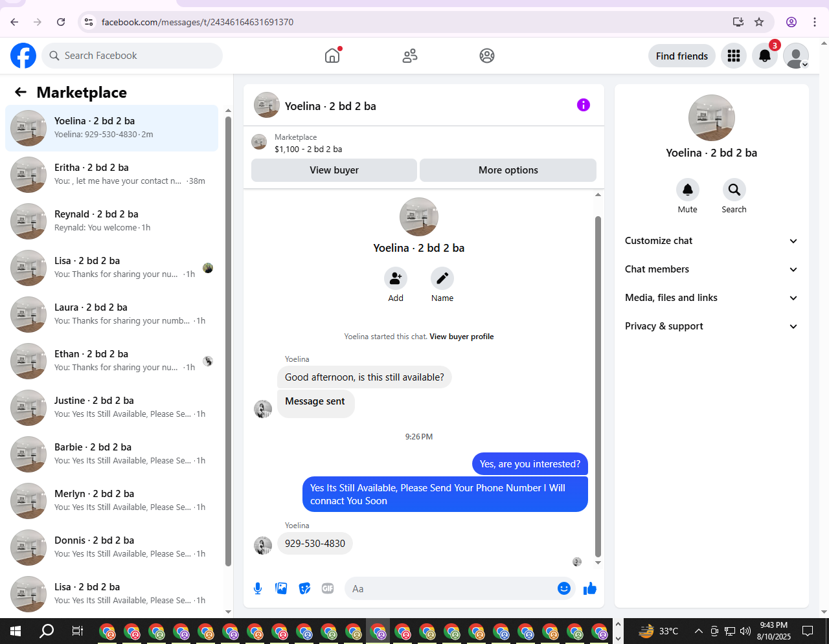Reload the page in browser

61,22
